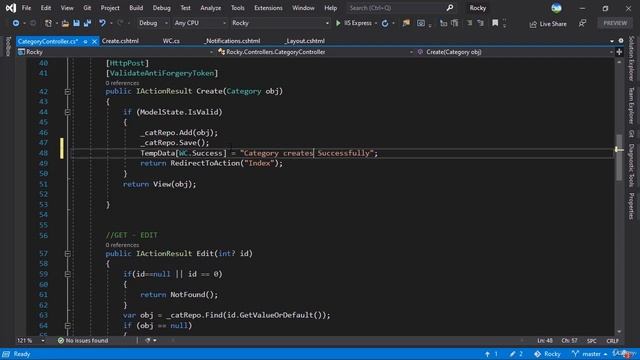The width and height of the screenshot is (640, 360).
Task: Open the tab overflow dropdown arrow
Action: (612, 41)
